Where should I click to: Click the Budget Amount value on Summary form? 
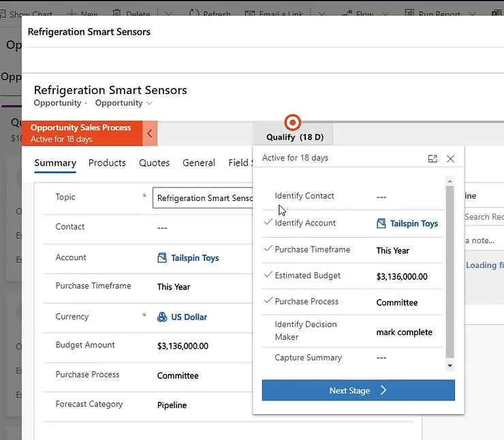(x=183, y=346)
